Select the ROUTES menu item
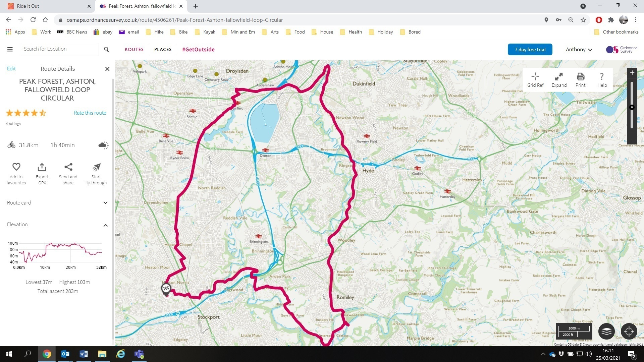 134,49
